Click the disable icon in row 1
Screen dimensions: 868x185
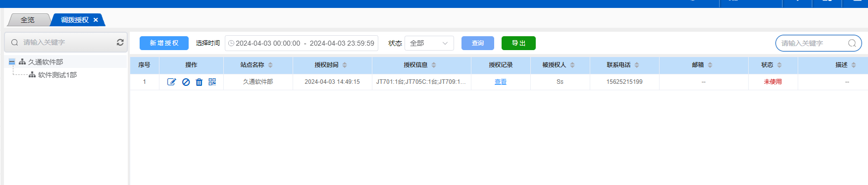coord(186,82)
